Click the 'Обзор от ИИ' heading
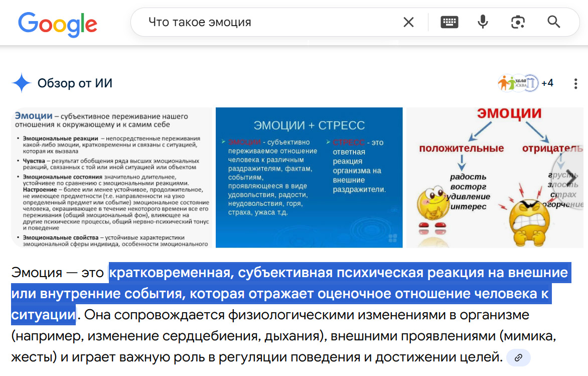Image resolution: width=588 pixels, height=376 pixels. pyautogui.click(x=75, y=83)
